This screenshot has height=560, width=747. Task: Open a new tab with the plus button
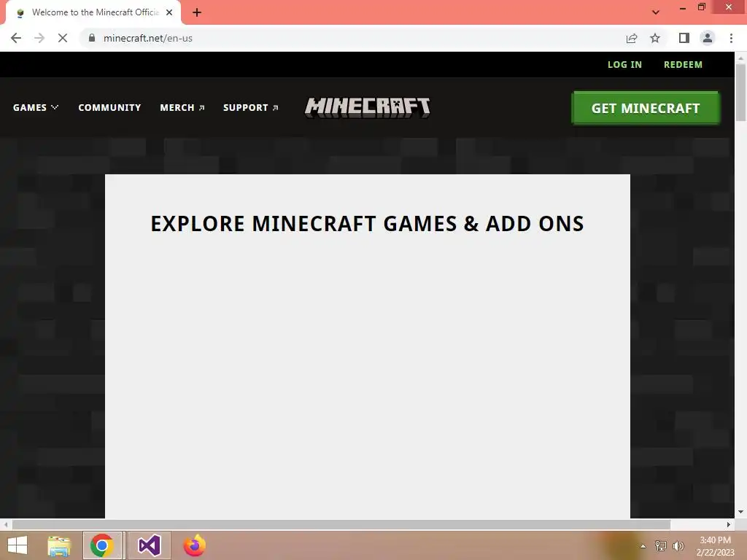(x=197, y=12)
